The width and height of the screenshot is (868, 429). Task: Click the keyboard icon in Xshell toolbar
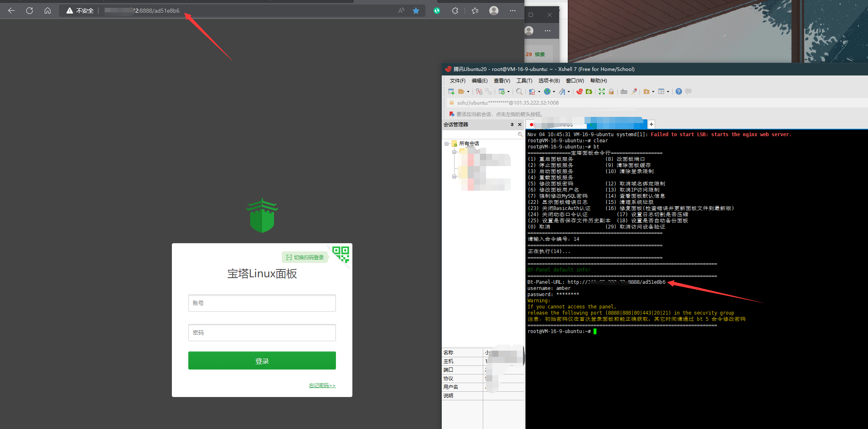pyautogui.click(x=624, y=91)
